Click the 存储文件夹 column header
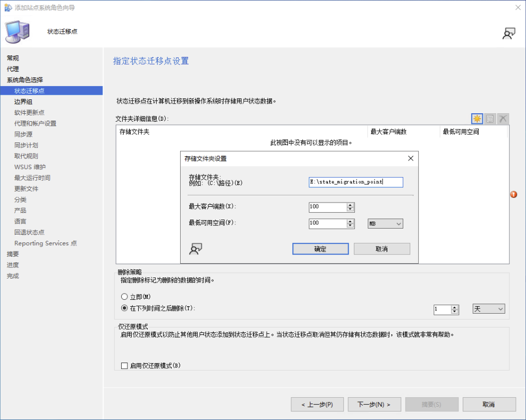Viewport: 526px width, 420px height. [x=242, y=132]
